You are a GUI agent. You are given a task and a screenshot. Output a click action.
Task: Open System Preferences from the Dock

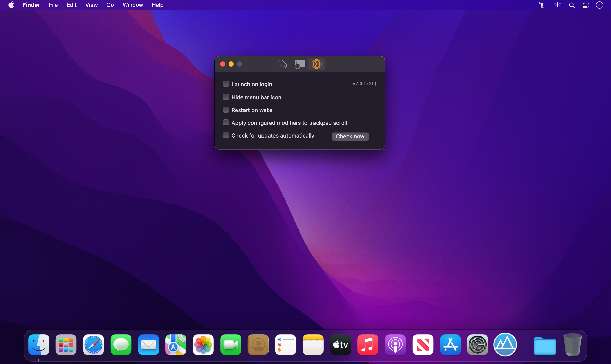477,345
